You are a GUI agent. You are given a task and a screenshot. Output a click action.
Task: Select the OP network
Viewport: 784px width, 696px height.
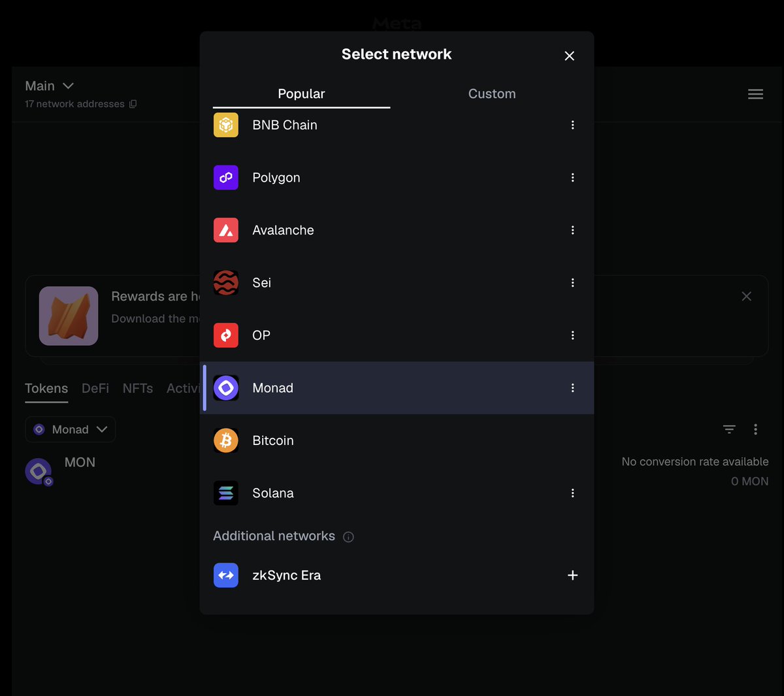click(x=397, y=335)
